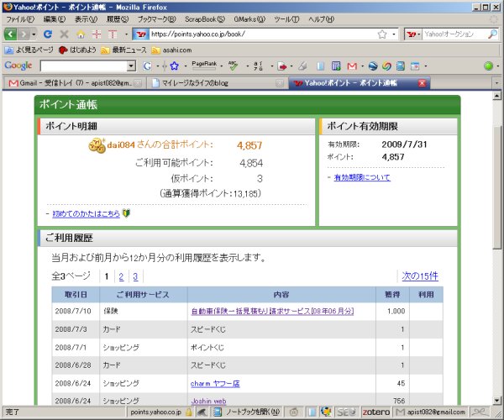
Task: Open the asahi.com bookmark
Action: tap(172, 50)
